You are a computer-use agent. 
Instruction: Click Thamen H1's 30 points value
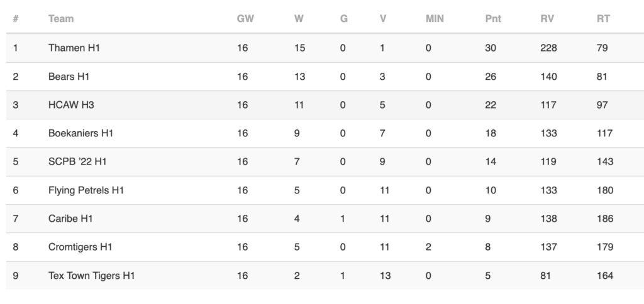point(491,48)
